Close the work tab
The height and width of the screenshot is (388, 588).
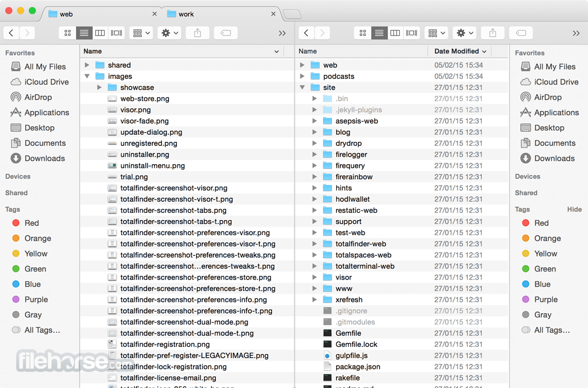[273, 14]
